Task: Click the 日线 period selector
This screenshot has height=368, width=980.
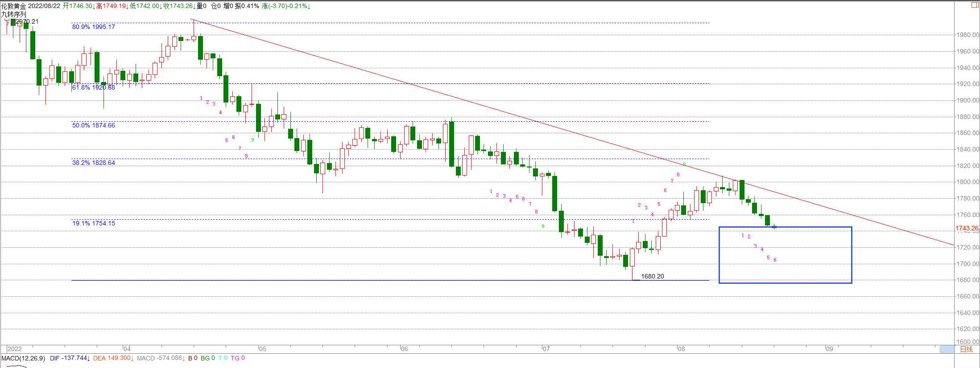Action: point(966,349)
